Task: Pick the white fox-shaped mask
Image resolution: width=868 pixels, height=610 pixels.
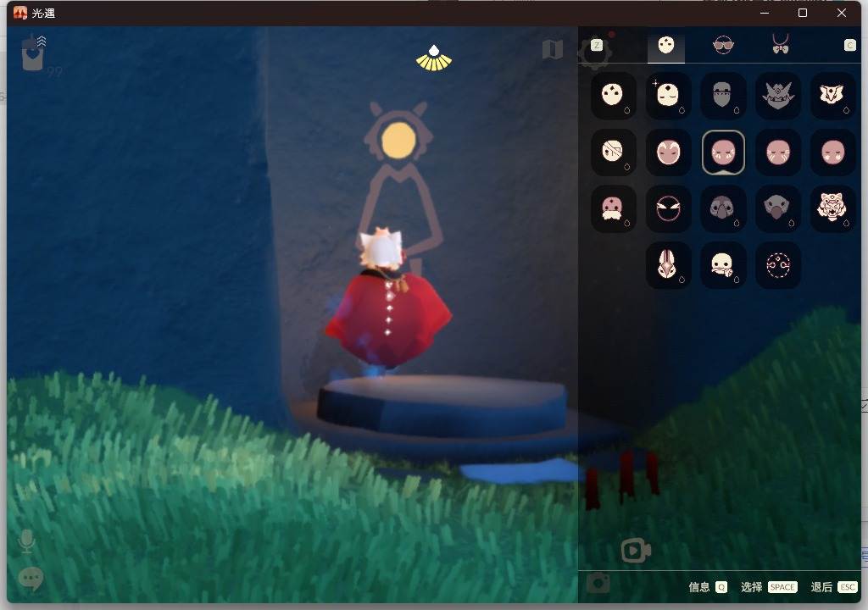Action: pyautogui.click(x=832, y=96)
